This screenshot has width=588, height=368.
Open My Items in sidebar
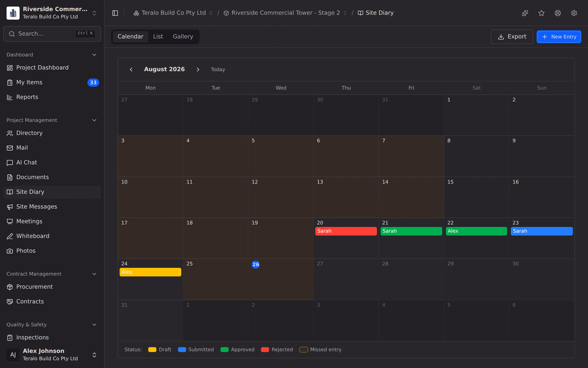click(x=52, y=83)
